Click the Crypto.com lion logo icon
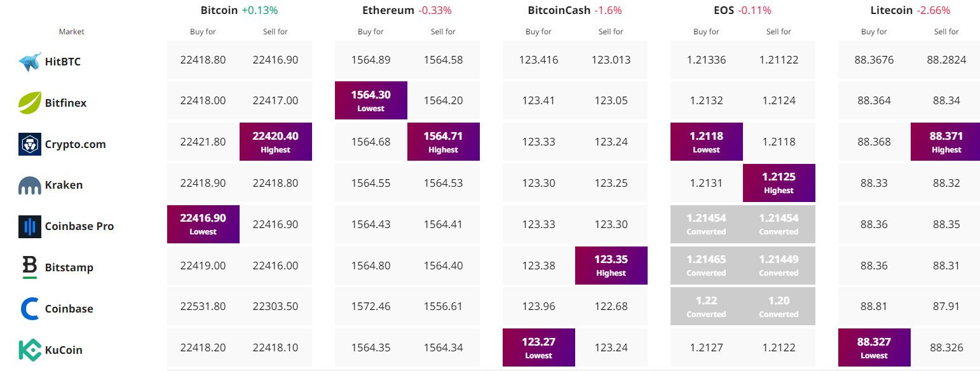The height and width of the screenshot is (371, 980). pyautogui.click(x=30, y=144)
